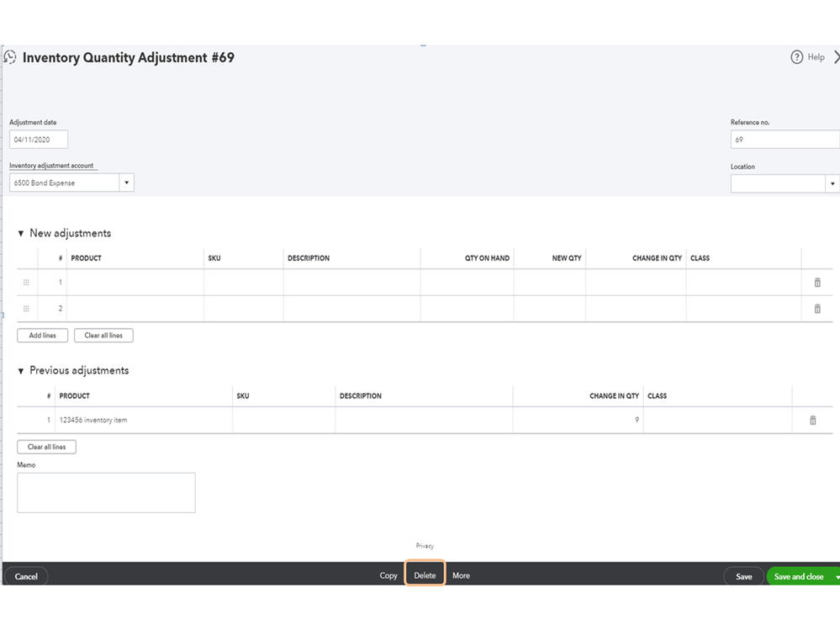This screenshot has height=630, width=840.
Task: Select the Class cell in line 1
Action: [x=743, y=283]
